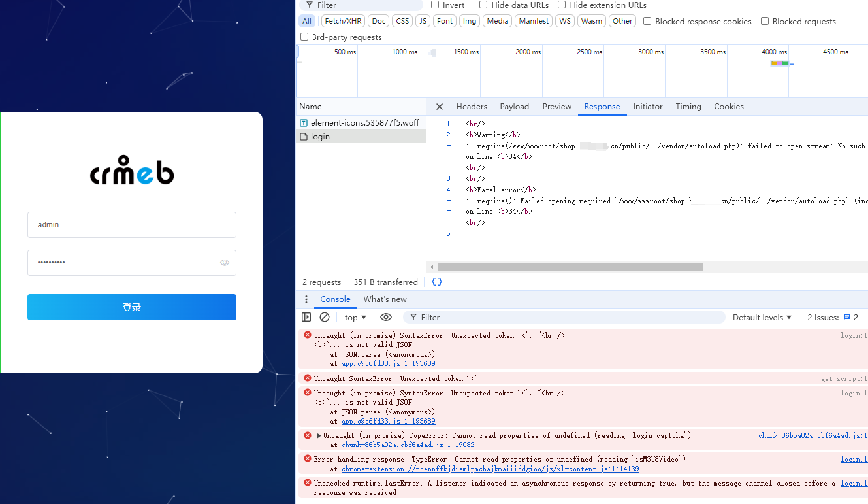Open get_script:1 source link
Viewport: 868px width, 504px height.
coord(844,379)
